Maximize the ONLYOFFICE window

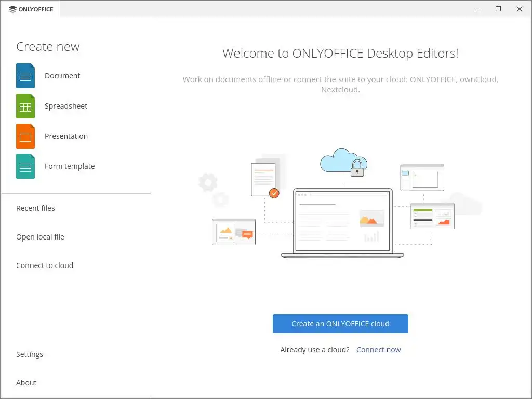pyautogui.click(x=498, y=9)
